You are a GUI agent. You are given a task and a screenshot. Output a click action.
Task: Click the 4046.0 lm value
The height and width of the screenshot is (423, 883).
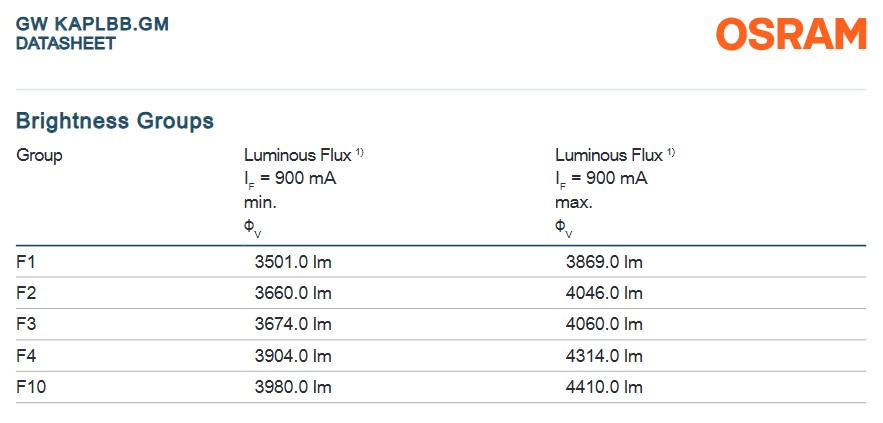pyautogui.click(x=604, y=293)
